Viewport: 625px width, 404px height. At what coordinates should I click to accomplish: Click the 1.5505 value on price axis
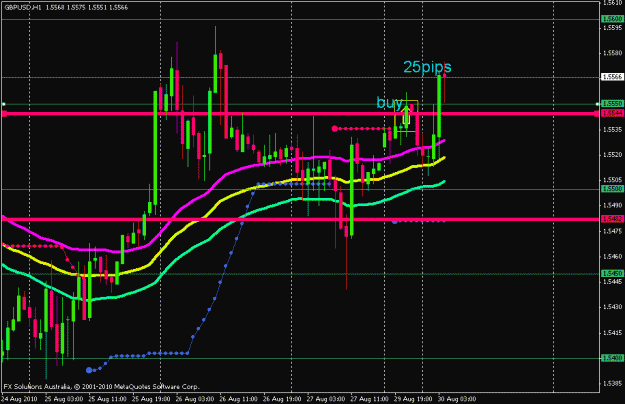(612, 180)
